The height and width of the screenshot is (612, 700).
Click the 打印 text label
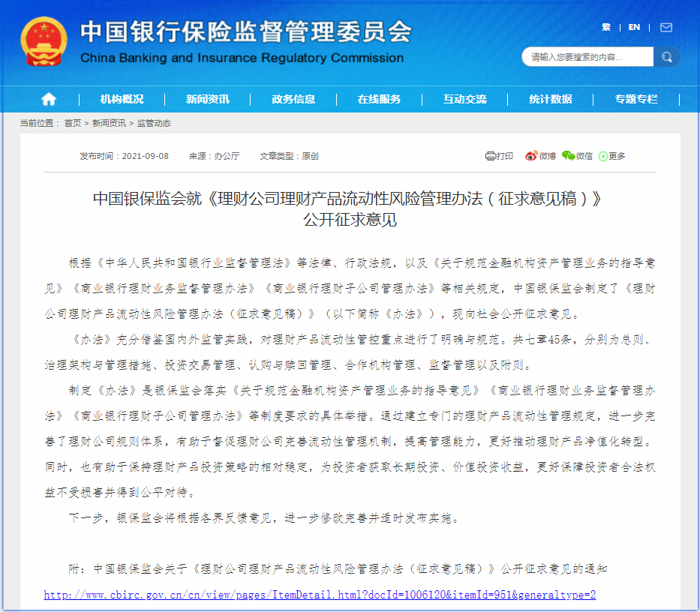504,156
